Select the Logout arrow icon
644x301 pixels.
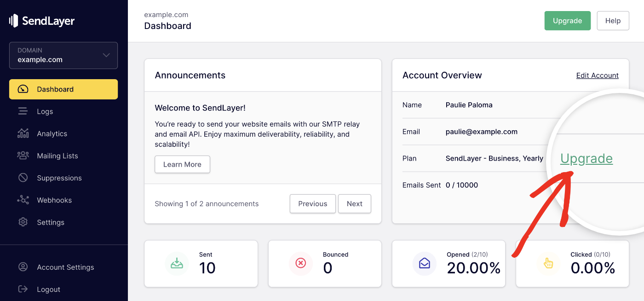click(23, 289)
